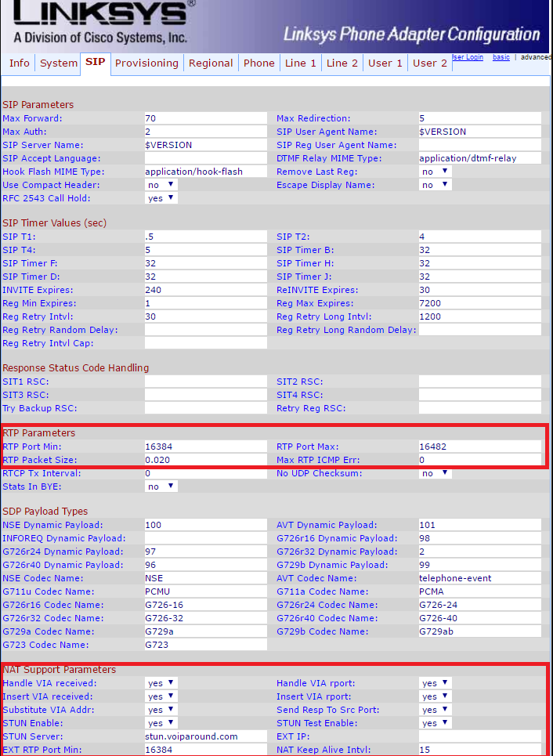This screenshot has height=756, width=553.
Task: Click the Reg Retry Intvl Cap field
Action: 206,343
